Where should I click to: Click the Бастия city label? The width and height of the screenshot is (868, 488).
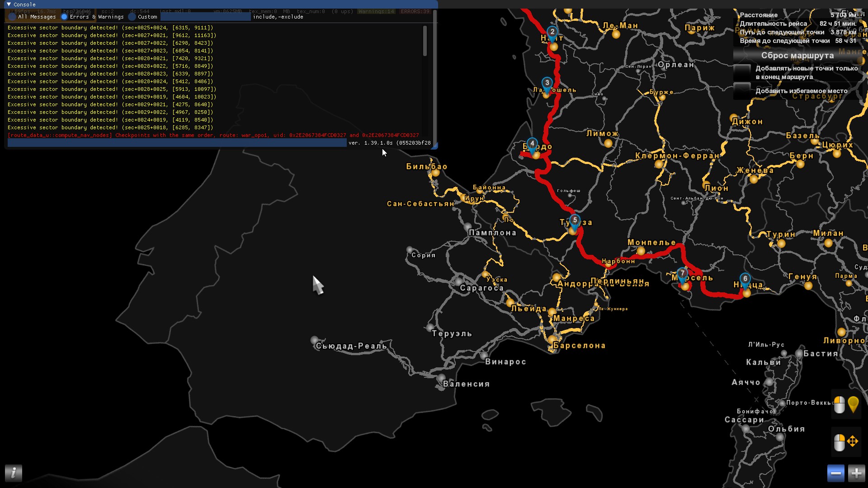[x=821, y=353]
